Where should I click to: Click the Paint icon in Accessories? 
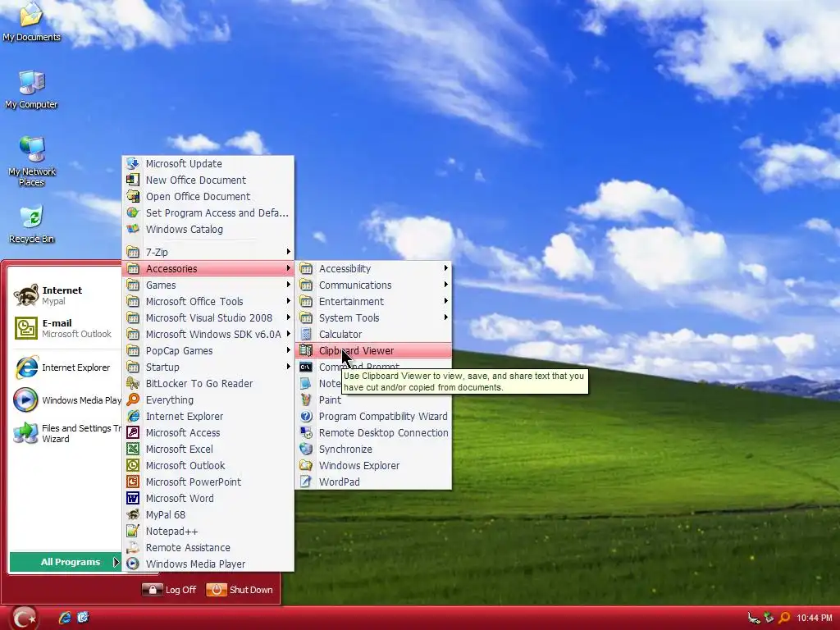pos(306,399)
